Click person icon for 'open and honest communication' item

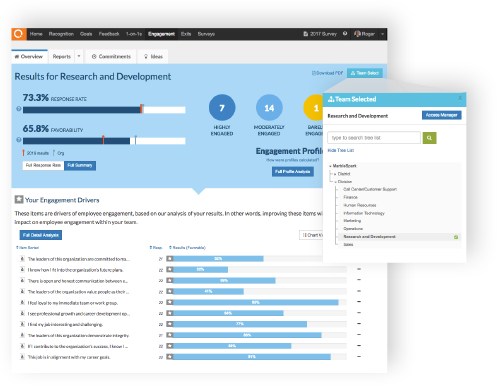[x=22, y=280]
